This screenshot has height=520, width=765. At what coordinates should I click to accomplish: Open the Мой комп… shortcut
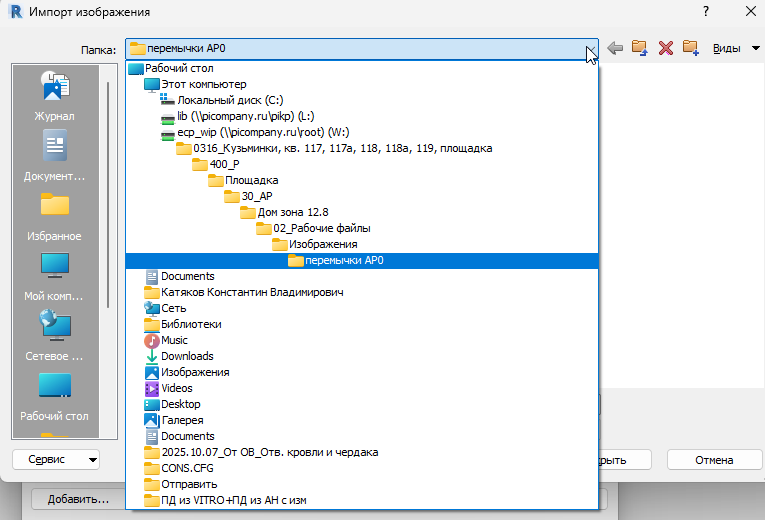[x=54, y=276]
